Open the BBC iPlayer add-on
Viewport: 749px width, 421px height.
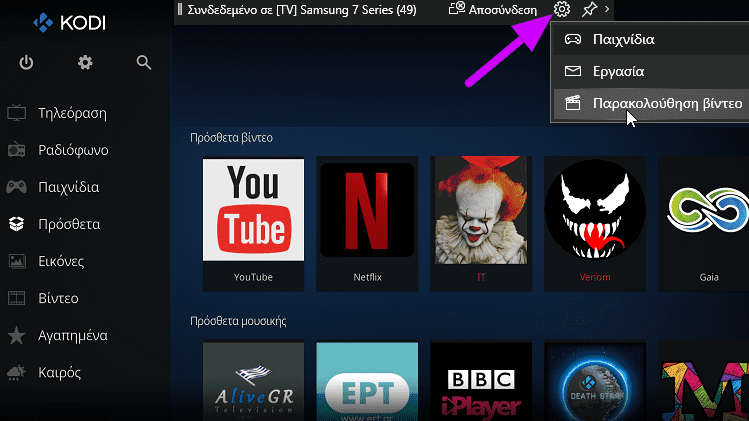pyautogui.click(x=481, y=381)
